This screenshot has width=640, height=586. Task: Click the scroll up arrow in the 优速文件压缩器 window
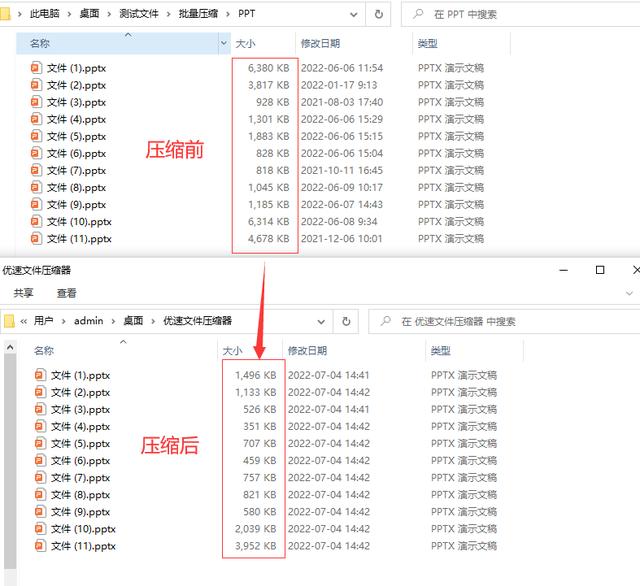point(10,347)
